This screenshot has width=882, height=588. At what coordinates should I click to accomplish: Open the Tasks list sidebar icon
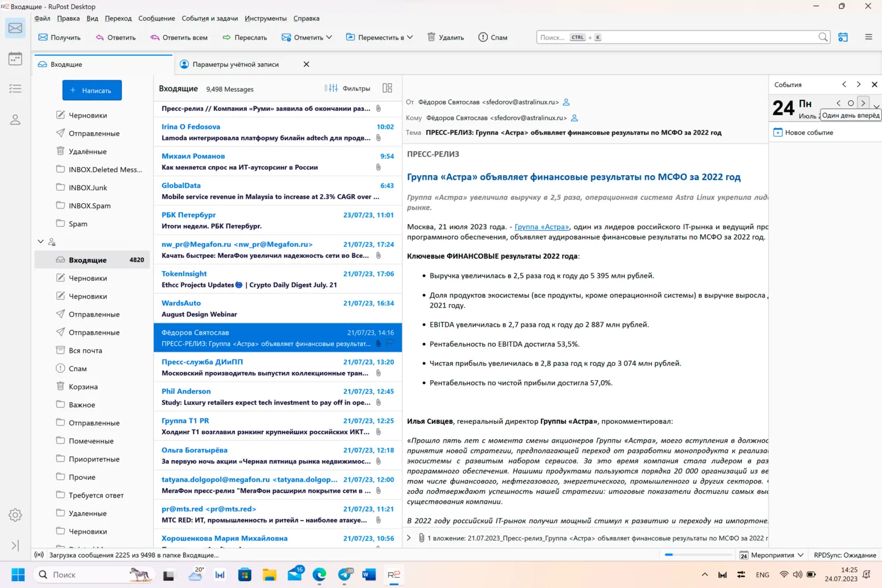(x=16, y=88)
